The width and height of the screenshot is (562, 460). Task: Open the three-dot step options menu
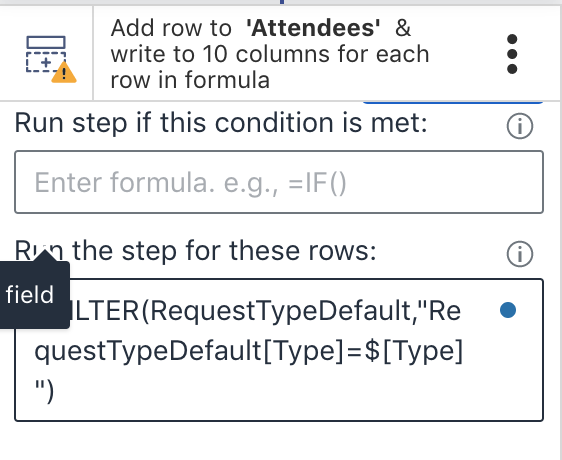pyautogui.click(x=512, y=54)
